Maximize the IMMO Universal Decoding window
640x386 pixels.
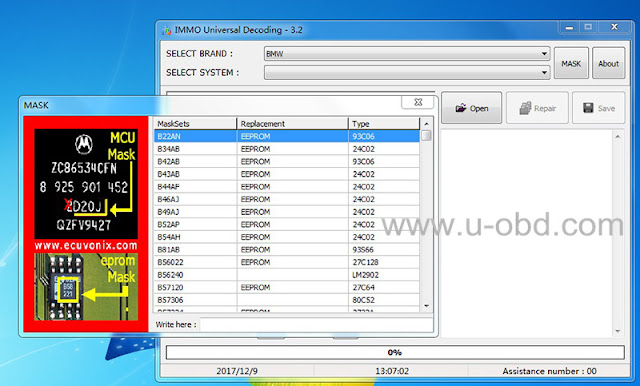pyautogui.click(x=588, y=27)
